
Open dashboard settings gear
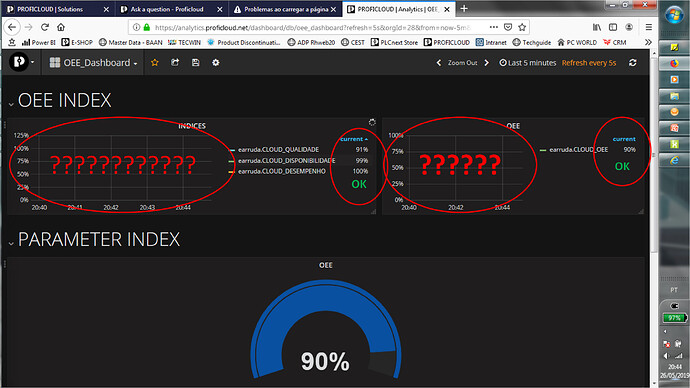[216, 62]
